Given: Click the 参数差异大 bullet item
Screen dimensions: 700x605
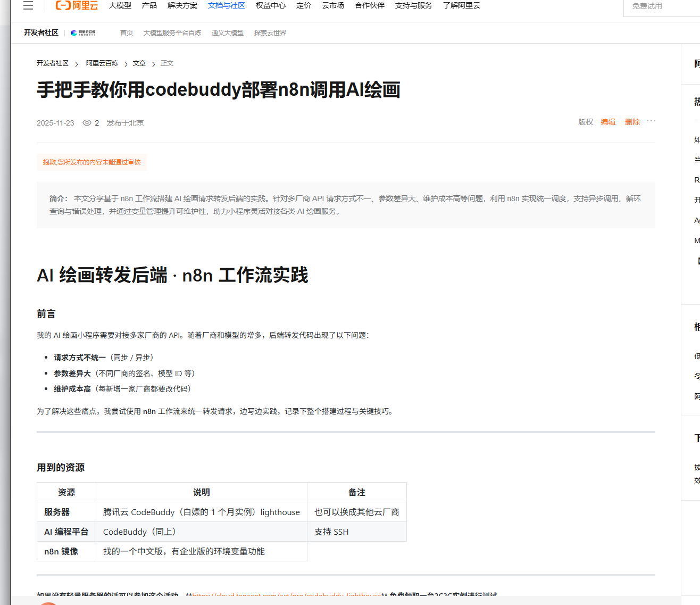Looking at the screenshot, I should 124,374.
